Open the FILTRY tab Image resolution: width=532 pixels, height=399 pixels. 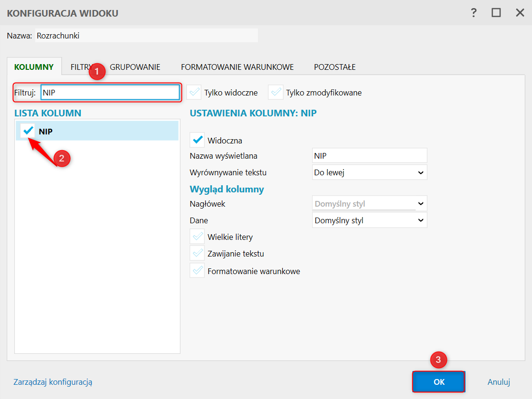coord(81,67)
